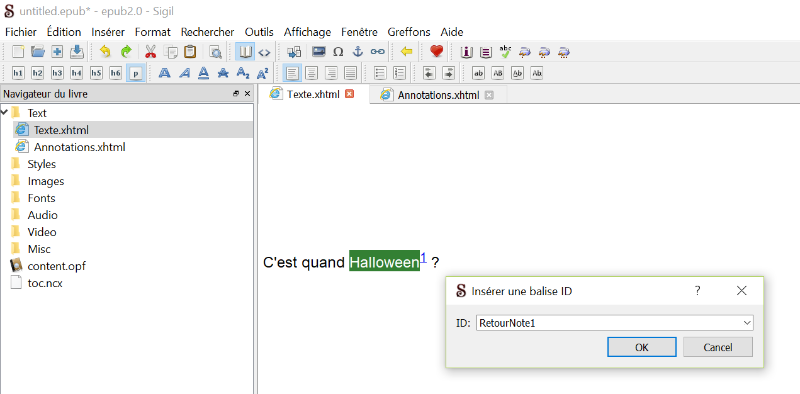Open the Greffons menu
The width and height of the screenshot is (800, 394).
(x=409, y=32)
